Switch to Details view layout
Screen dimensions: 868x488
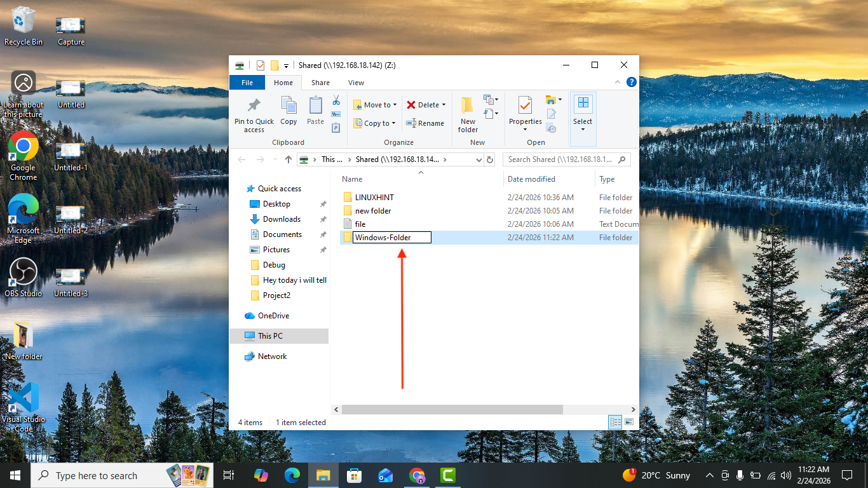click(x=615, y=422)
